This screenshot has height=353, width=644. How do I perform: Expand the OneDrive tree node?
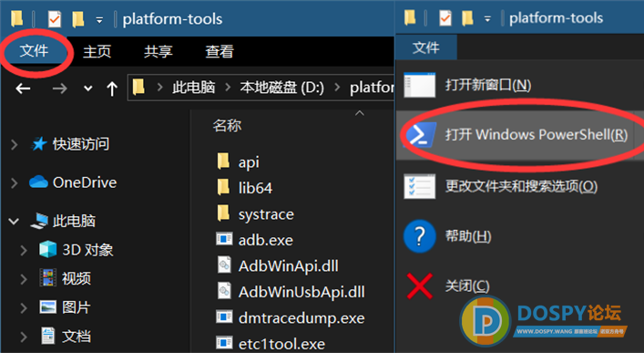tap(15, 182)
